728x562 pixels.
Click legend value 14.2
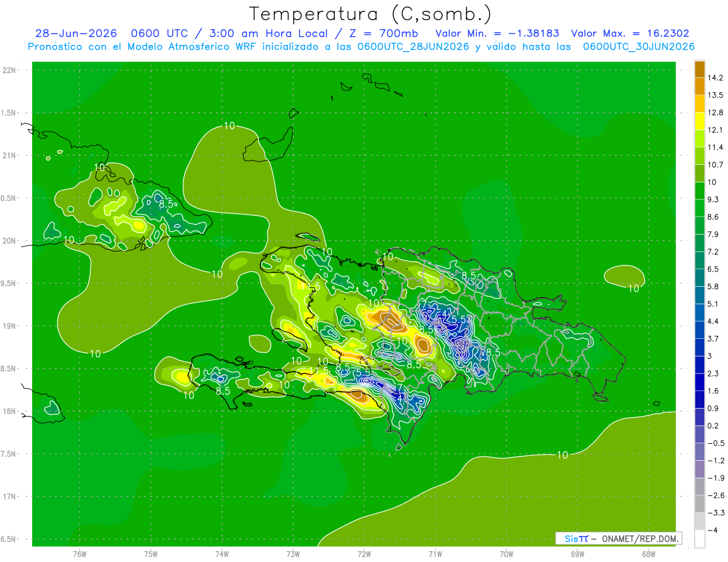click(x=715, y=78)
